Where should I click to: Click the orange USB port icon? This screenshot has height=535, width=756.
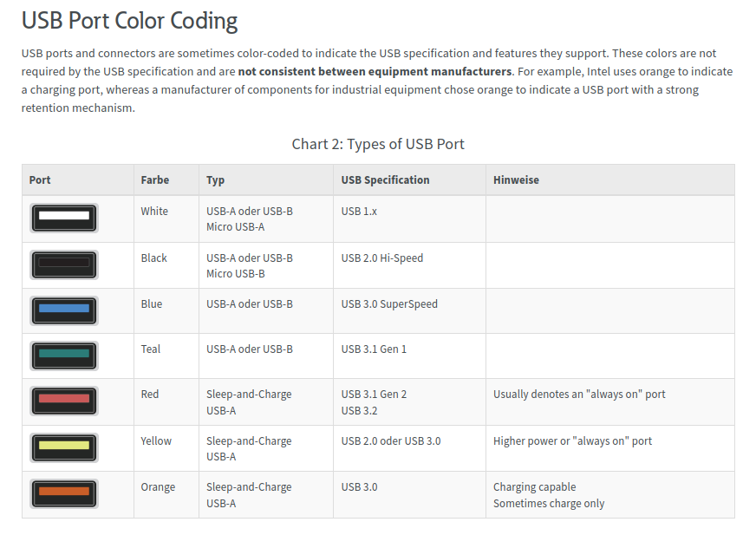tap(64, 493)
